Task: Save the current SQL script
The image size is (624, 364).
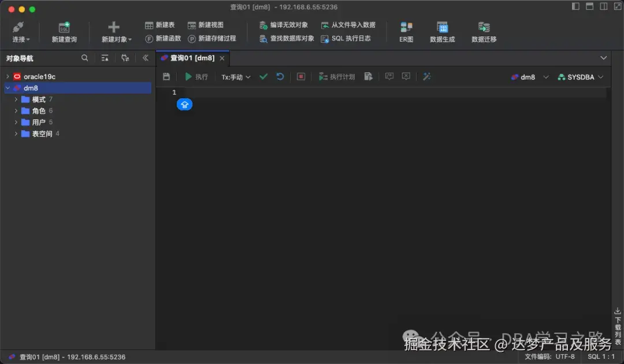Action: click(166, 76)
